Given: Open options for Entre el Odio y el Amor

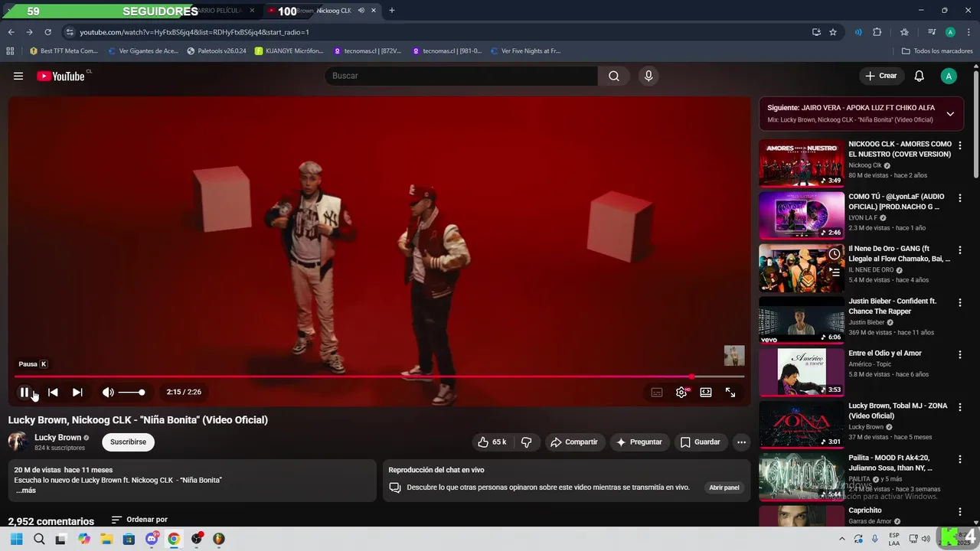Looking at the screenshot, I should pyautogui.click(x=960, y=354).
